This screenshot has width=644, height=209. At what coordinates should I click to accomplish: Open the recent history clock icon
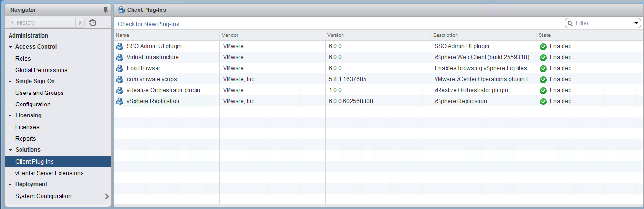click(93, 22)
